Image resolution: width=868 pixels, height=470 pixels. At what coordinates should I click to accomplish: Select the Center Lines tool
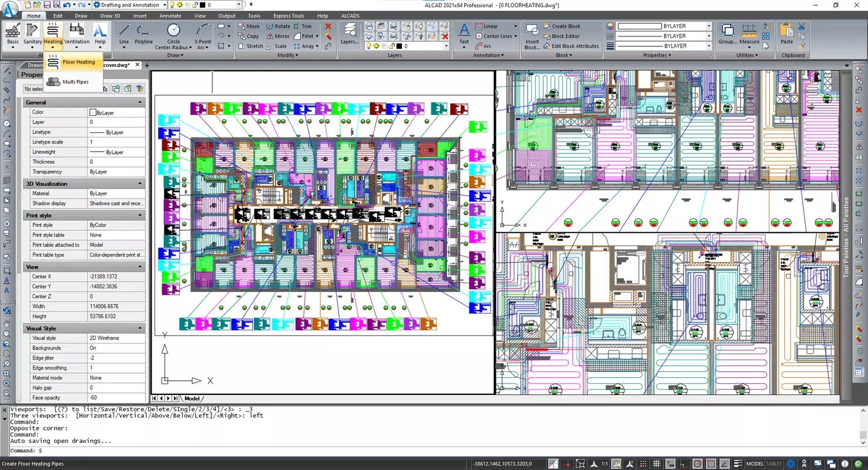point(493,36)
